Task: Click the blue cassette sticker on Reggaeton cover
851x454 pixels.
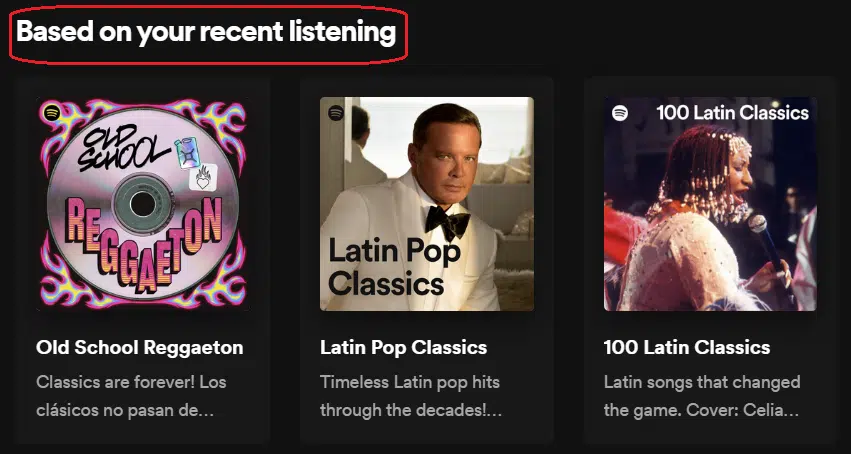Action: [186, 151]
